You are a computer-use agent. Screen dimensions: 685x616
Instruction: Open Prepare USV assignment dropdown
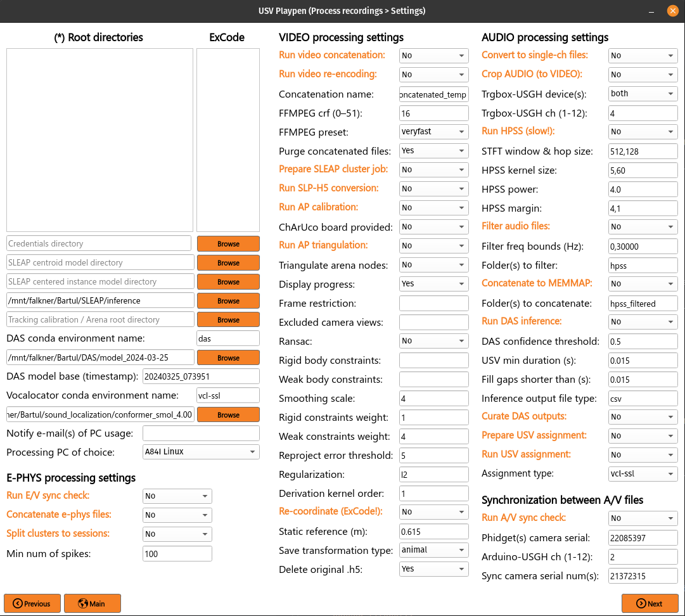point(643,436)
